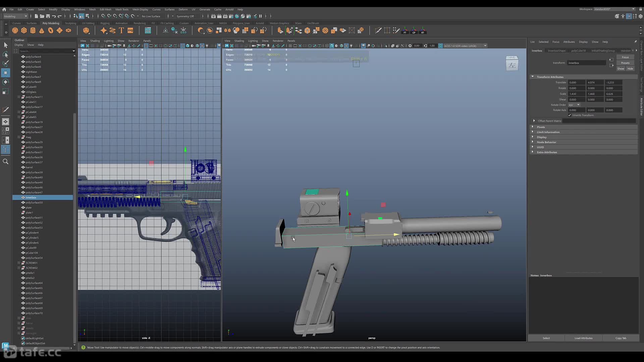Open the Workspace dropdown

coord(614,9)
